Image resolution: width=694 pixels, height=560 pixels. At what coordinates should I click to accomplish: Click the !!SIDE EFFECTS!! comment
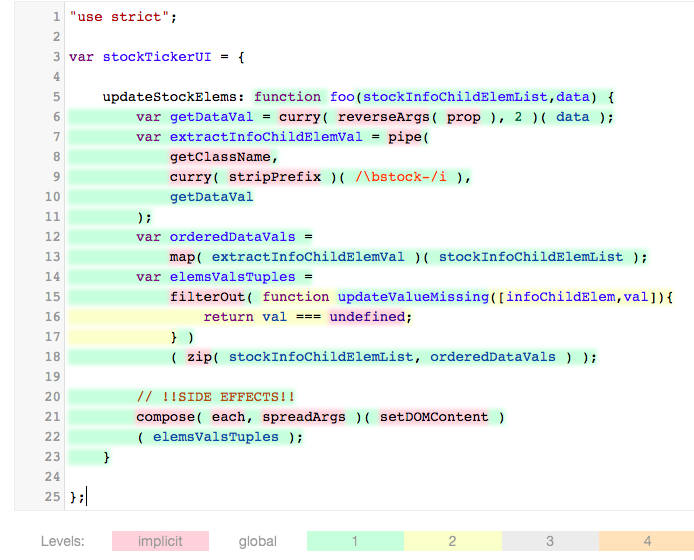pos(215,397)
